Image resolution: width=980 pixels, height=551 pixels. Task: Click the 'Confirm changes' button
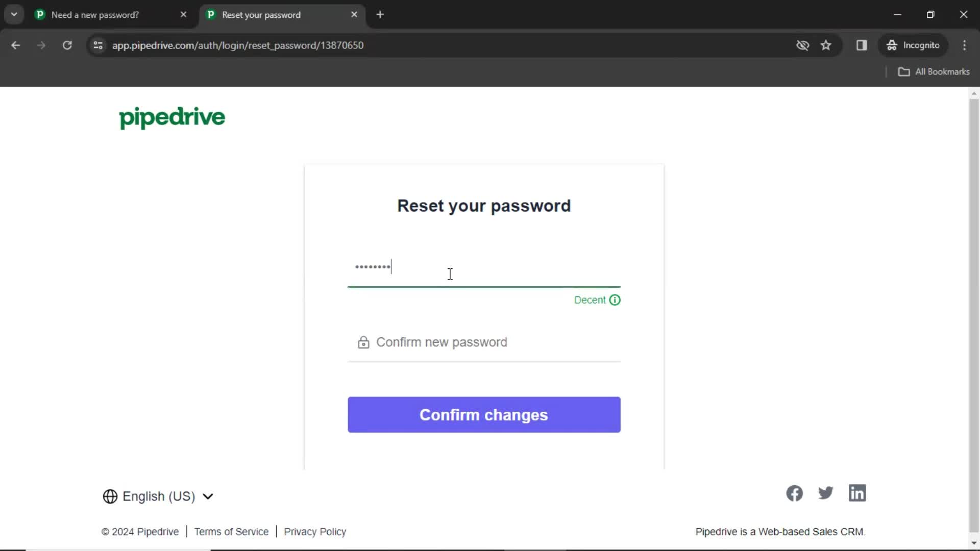tap(484, 414)
